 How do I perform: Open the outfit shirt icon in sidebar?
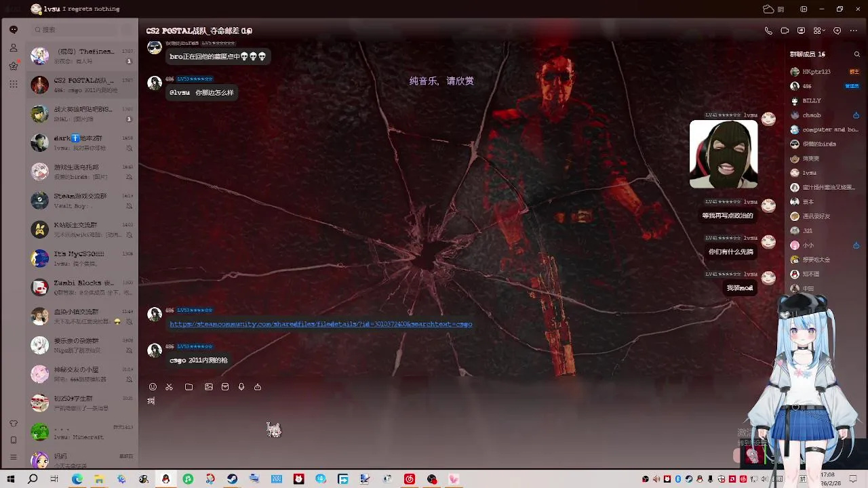point(13,424)
